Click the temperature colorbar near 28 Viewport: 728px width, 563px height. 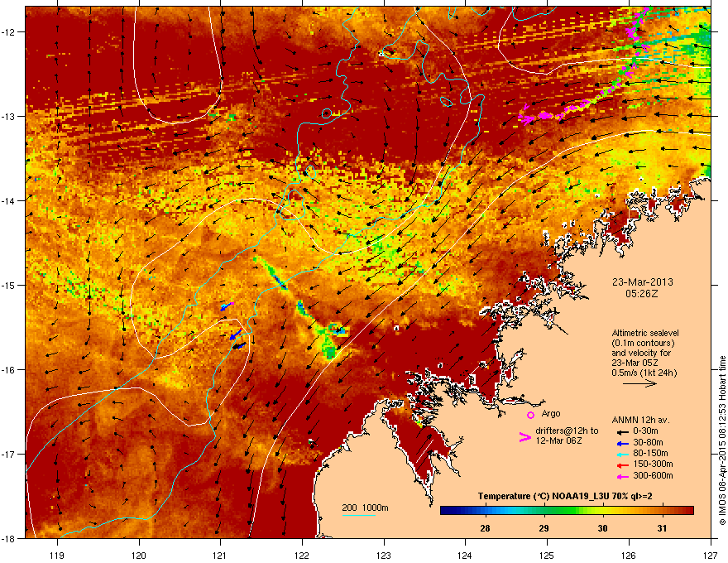click(485, 510)
